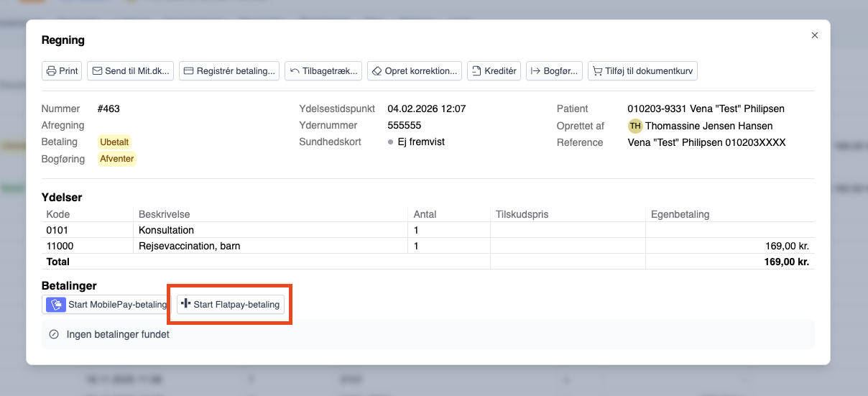Viewport: 868px width, 396px height.
Task: Send invoice via Send til Mit.dk
Action: tap(130, 71)
